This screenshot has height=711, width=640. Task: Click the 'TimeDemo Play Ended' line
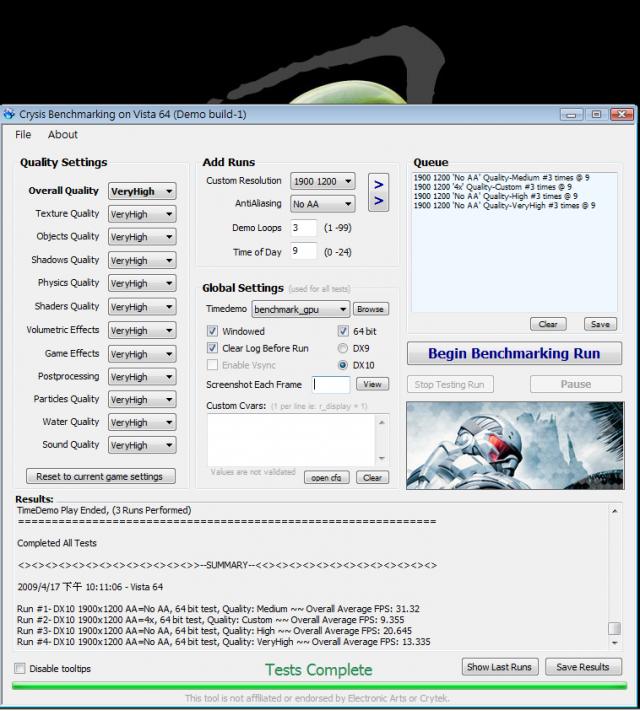[x=104, y=511]
